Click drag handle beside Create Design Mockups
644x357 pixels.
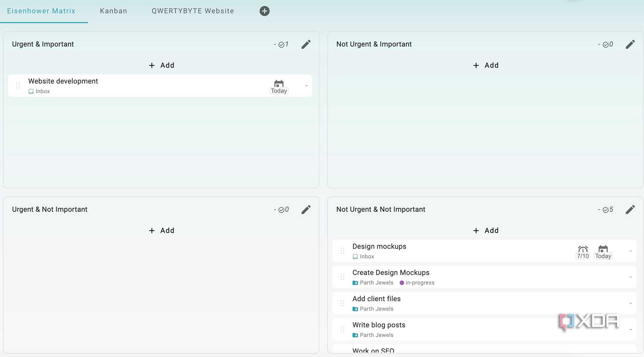click(342, 277)
